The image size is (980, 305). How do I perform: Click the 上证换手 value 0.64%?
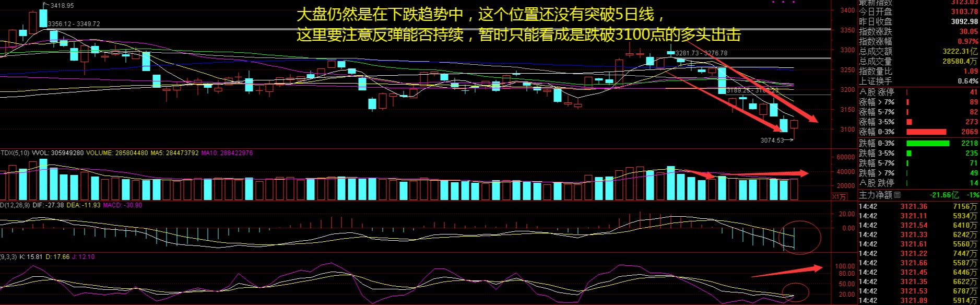968,81
